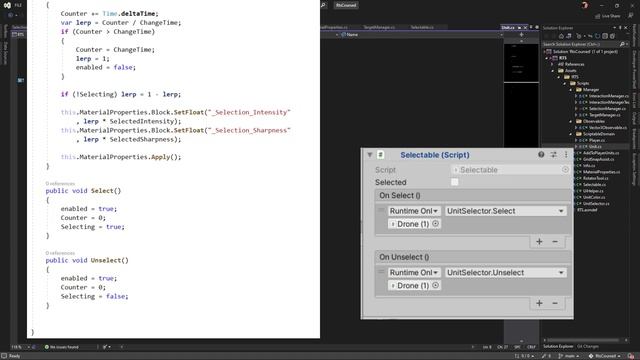The image size is (640, 360).
Task: Collapse the Assets folder in Solution Explorer
Action: click(x=553, y=71)
